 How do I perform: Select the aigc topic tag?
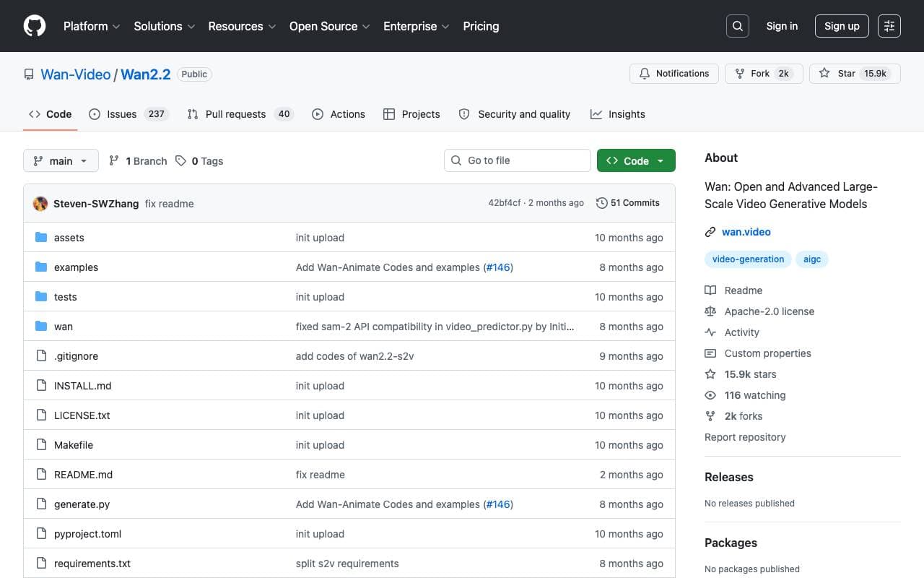pyautogui.click(x=812, y=259)
